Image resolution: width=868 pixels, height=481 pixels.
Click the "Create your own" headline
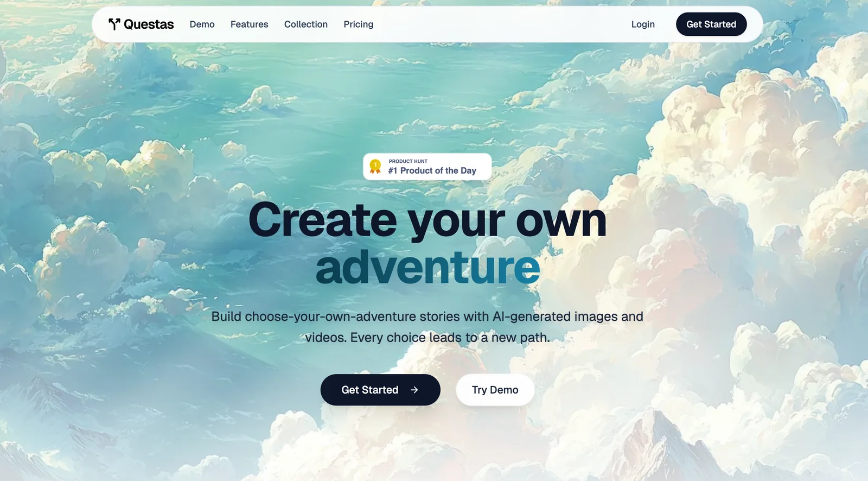tap(427, 220)
